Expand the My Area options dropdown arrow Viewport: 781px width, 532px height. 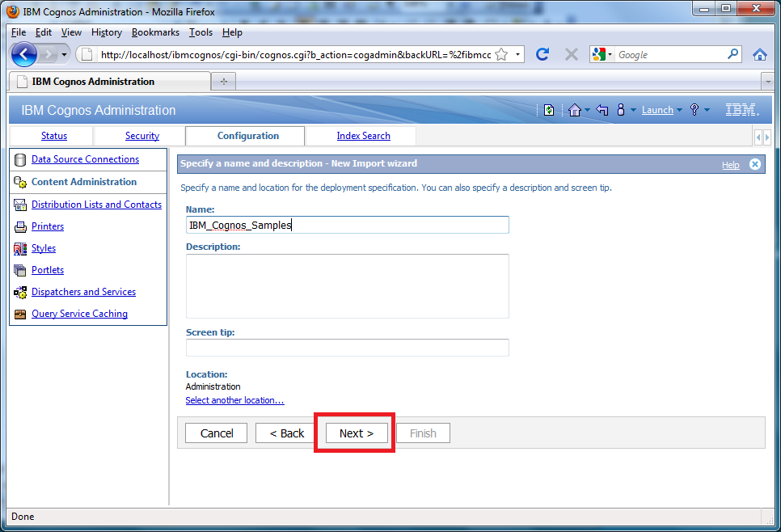(x=633, y=110)
